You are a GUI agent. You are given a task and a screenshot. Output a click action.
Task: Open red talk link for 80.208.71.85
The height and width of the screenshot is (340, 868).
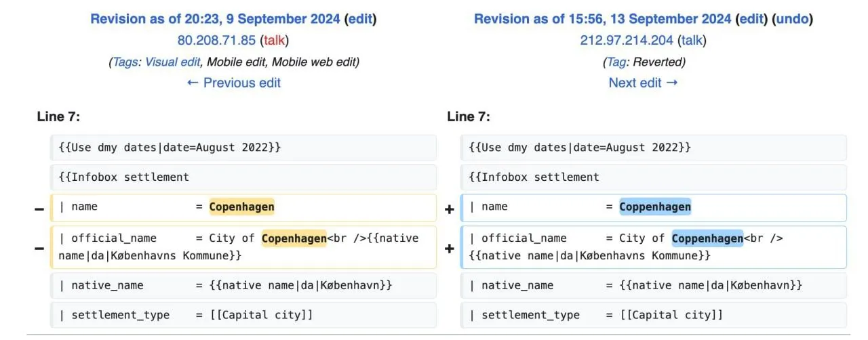pyautogui.click(x=274, y=40)
